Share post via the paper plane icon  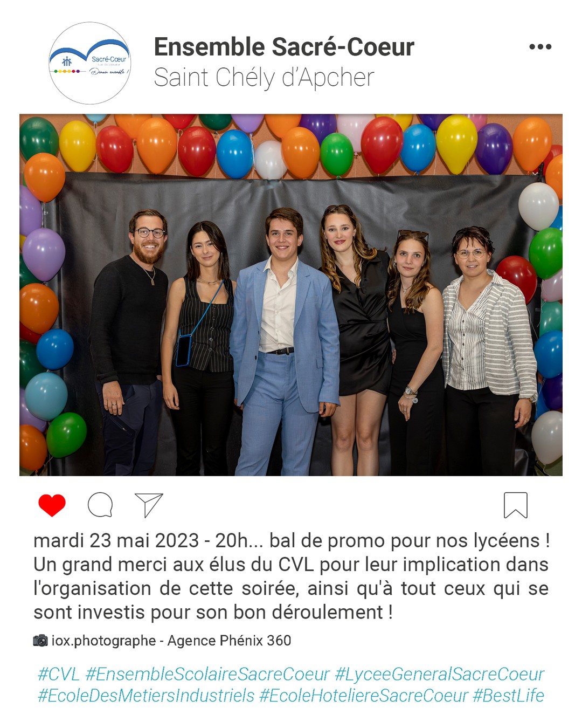149,505
